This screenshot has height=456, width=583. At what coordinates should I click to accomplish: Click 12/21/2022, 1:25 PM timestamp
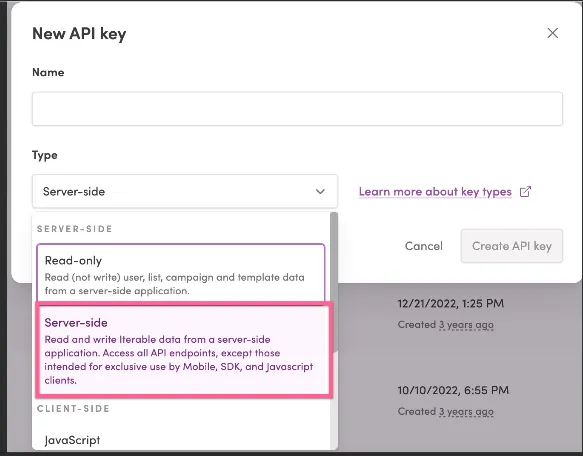[451, 303]
